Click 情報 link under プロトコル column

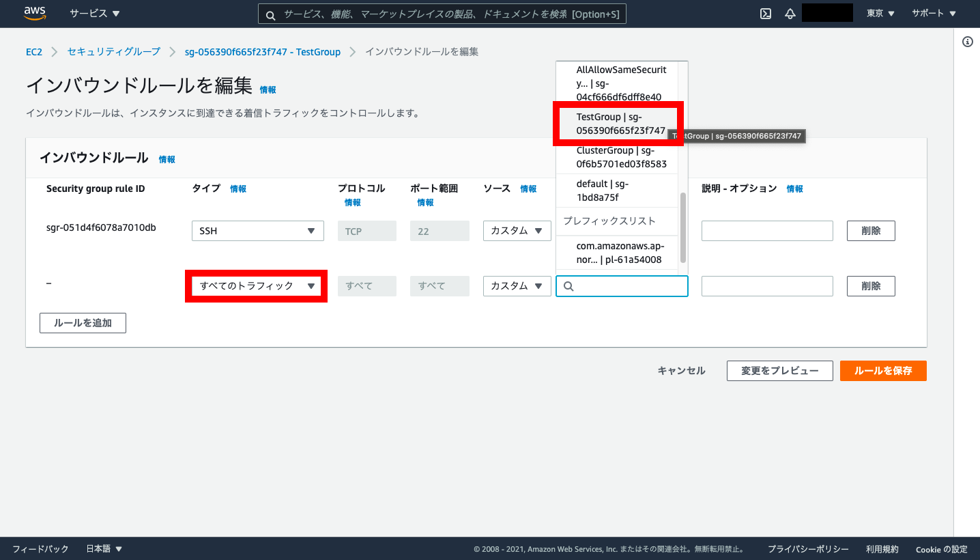tap(353, 203)
